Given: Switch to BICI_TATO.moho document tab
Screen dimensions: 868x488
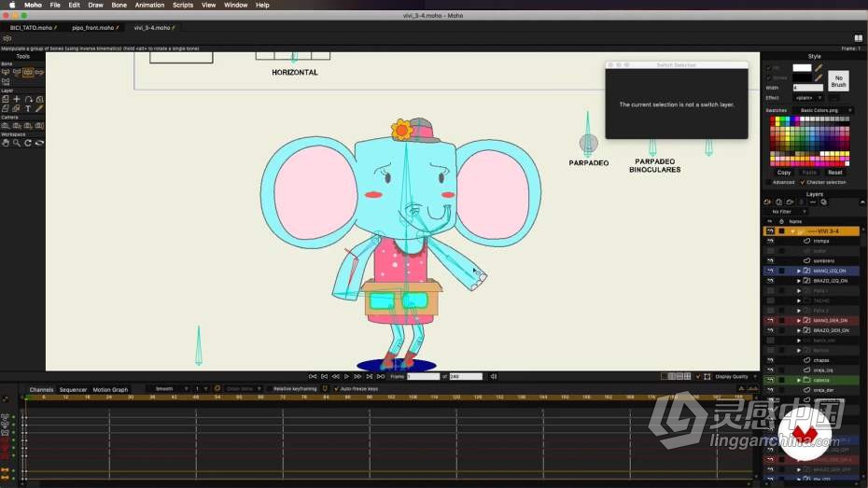Looking at the screenshot, I should [x=32, y=28].
